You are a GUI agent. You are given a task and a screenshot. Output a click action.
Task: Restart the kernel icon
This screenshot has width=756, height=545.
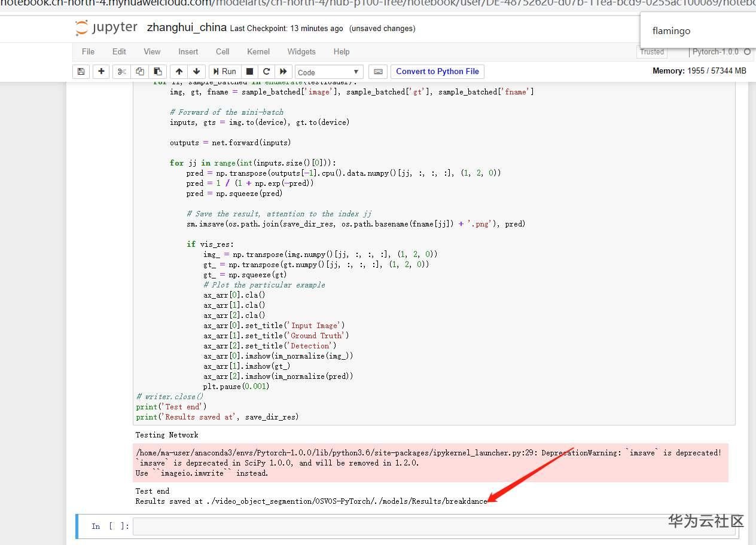coord(267,72)
